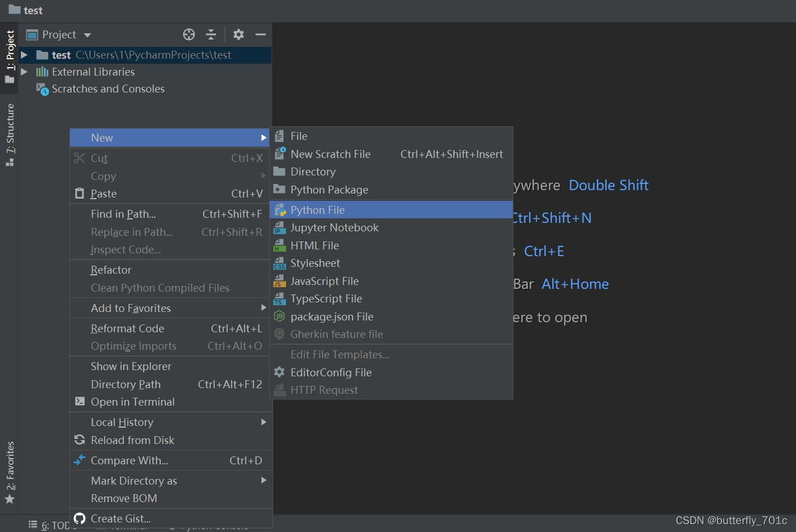The image size is (796, 532).
Task: Create a new Directory
Action: click(x=391, y=172)
